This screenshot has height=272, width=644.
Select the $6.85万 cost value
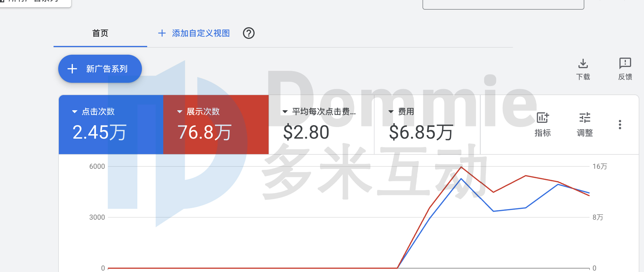[421, 132]
